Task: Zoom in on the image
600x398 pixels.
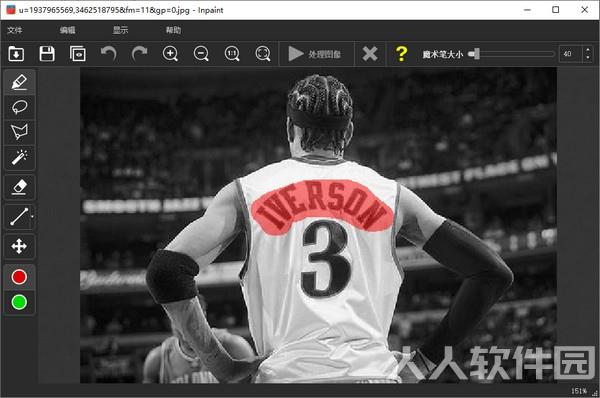Action: [x=170, y=54]
